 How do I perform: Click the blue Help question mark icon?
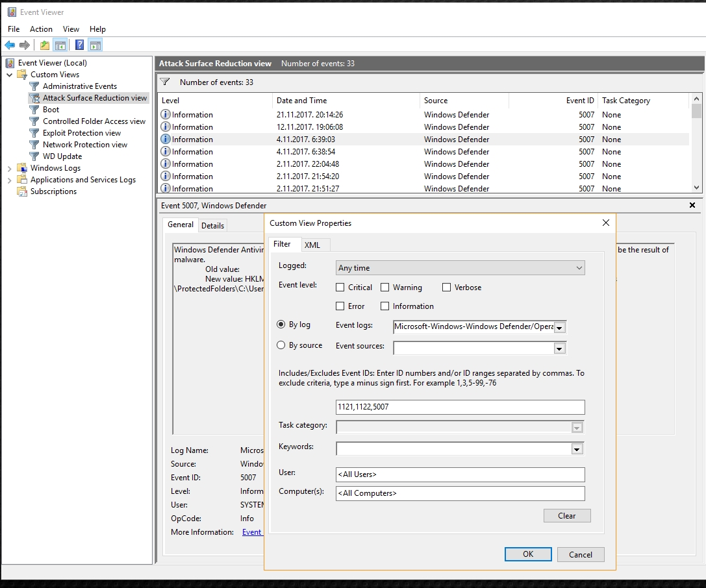(79, 45)
